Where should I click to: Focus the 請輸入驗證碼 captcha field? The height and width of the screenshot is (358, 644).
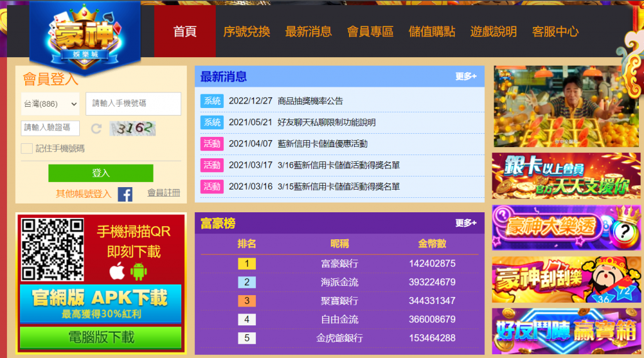50,128
